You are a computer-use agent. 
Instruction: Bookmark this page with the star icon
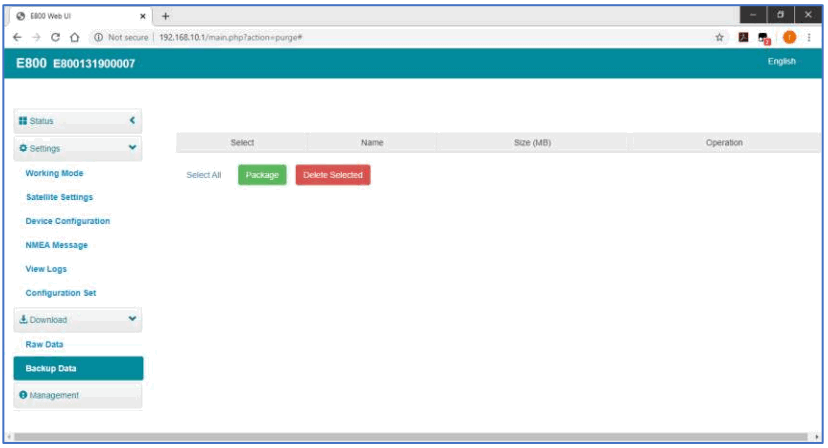(719, 38)
